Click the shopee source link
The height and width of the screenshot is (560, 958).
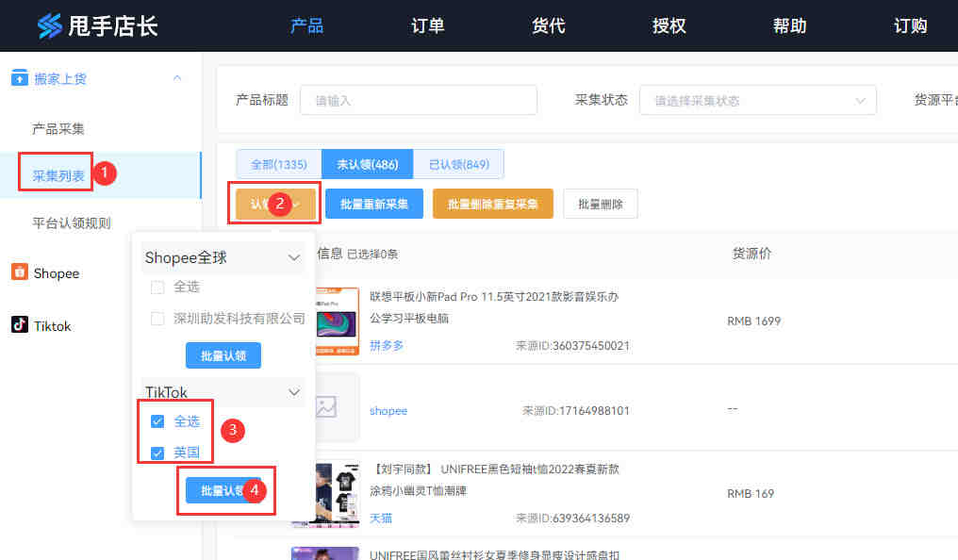pyautogui.click(x=388, y=411)
